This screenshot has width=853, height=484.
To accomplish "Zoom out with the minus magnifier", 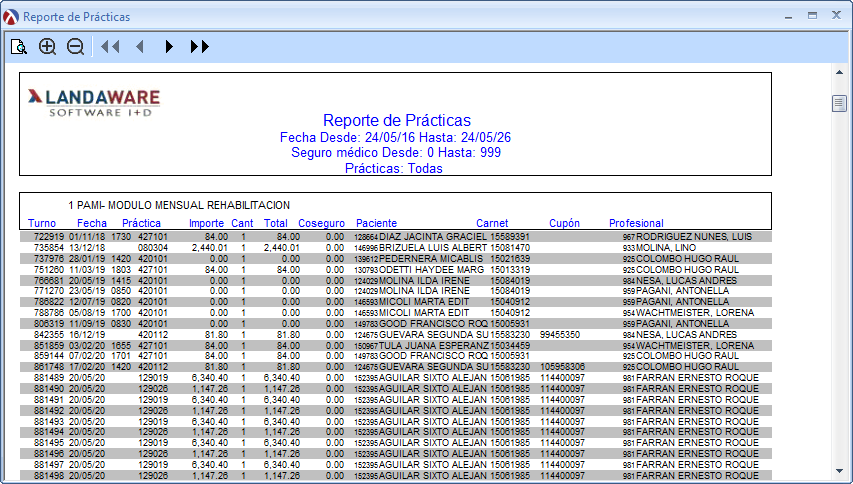I will (76, 47).
